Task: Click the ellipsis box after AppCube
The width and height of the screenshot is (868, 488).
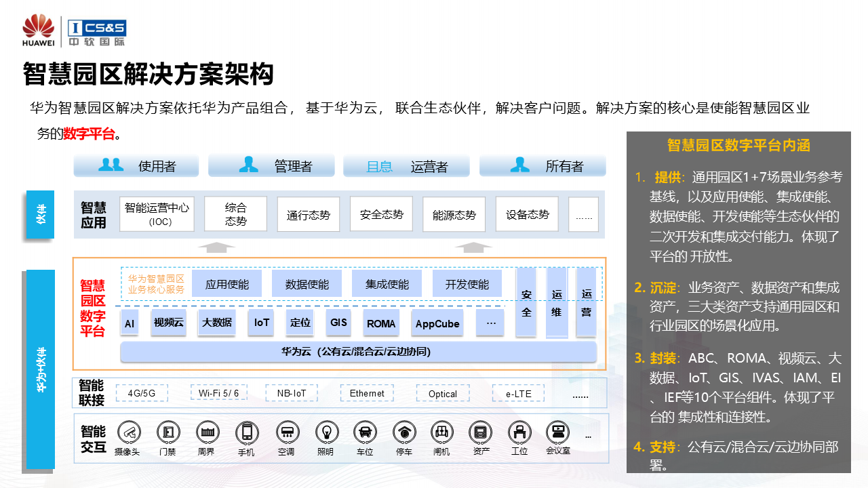Action: (x=490, y=323)
